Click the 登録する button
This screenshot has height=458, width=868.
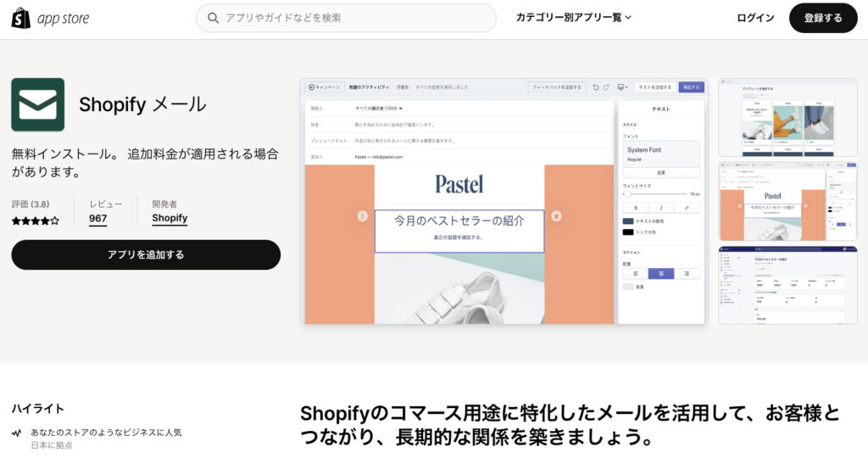(823, 19)
